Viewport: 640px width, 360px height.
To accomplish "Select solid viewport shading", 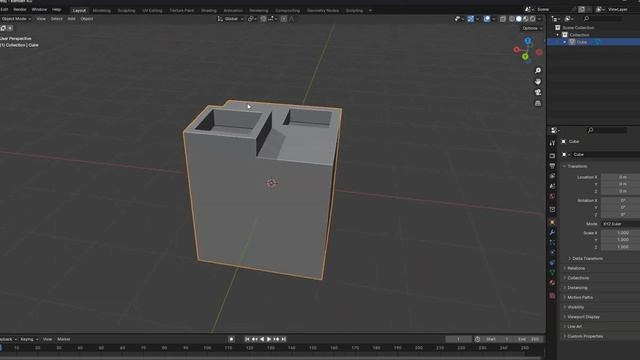I will 519,19.
